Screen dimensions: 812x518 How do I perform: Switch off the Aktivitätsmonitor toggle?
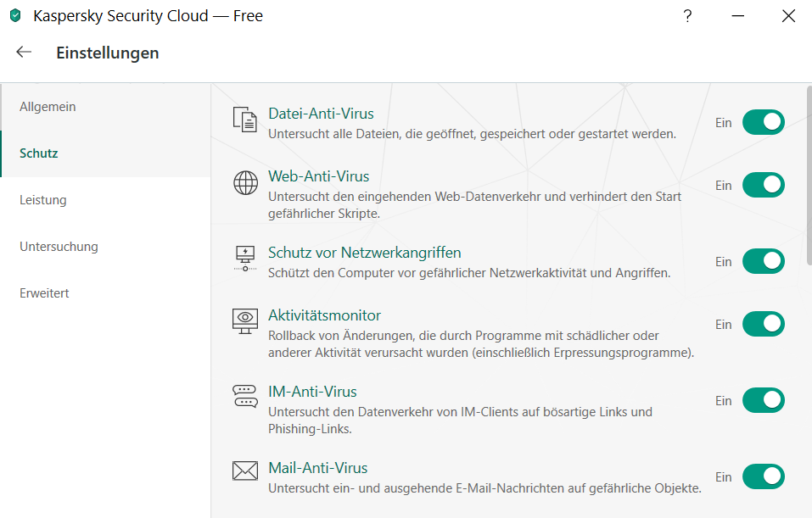763,324
